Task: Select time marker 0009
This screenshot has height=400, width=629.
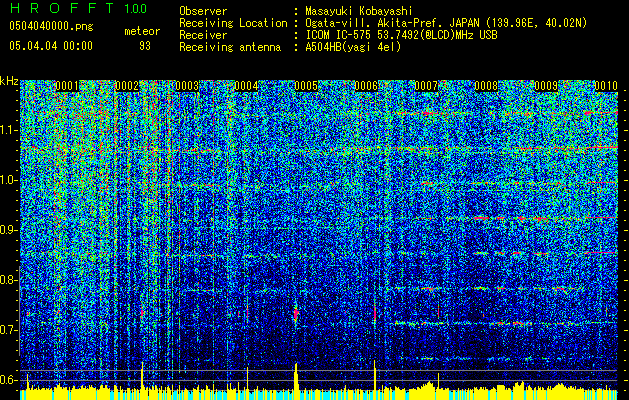Action: (546, 86)
